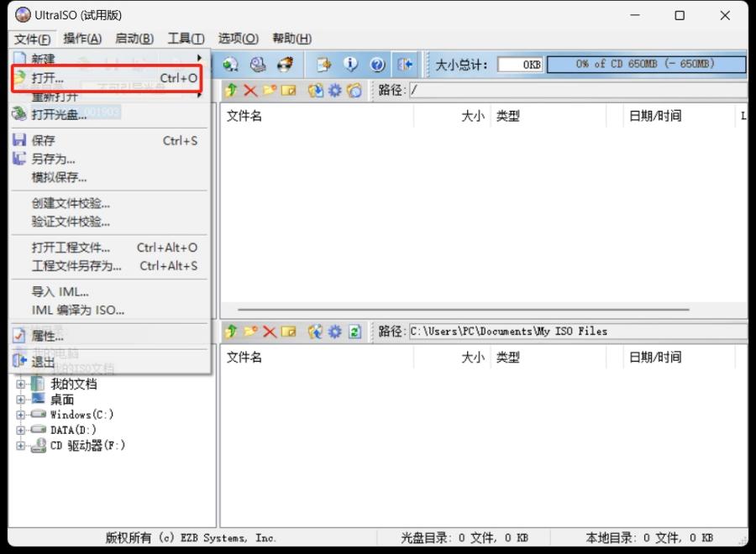
Task: Expand the Windows(C:) tree node
Action: click(x=21, y=415)
